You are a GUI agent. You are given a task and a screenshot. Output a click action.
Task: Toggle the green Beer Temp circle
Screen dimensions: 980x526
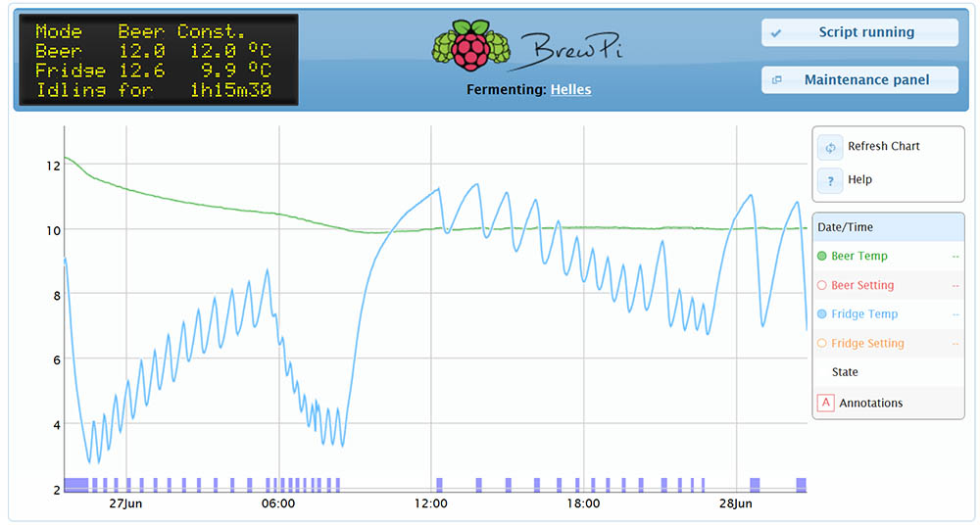tap(822, 257)
